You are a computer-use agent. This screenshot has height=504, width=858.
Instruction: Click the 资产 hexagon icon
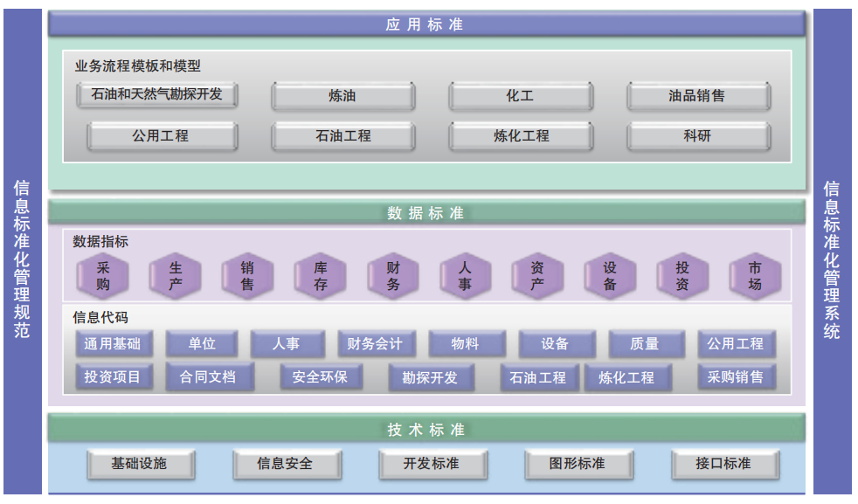pyautogui.click(x=537, y=276)
